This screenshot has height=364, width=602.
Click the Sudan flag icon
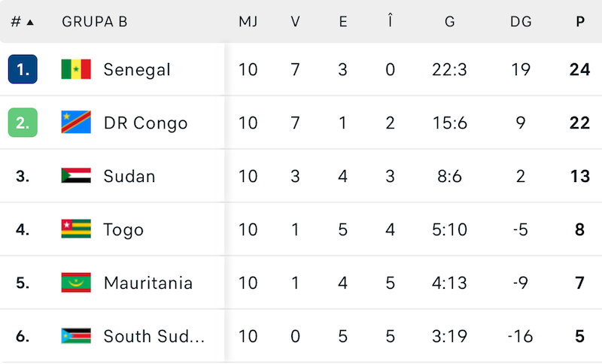76,176
